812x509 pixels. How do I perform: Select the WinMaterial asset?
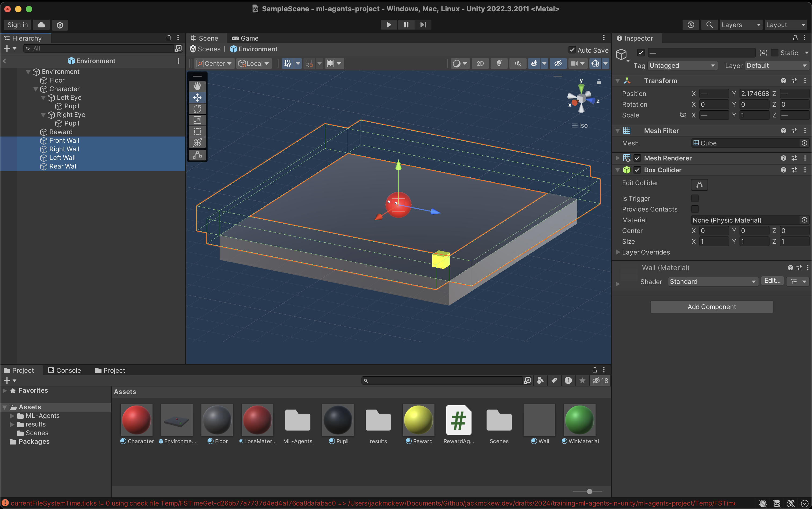[580, 425]
